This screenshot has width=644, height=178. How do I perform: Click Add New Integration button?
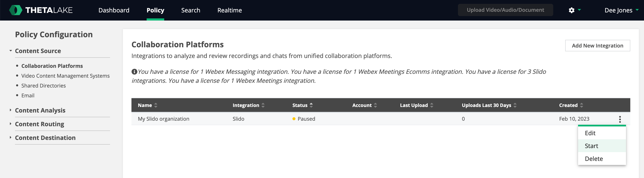click(597, 46)
